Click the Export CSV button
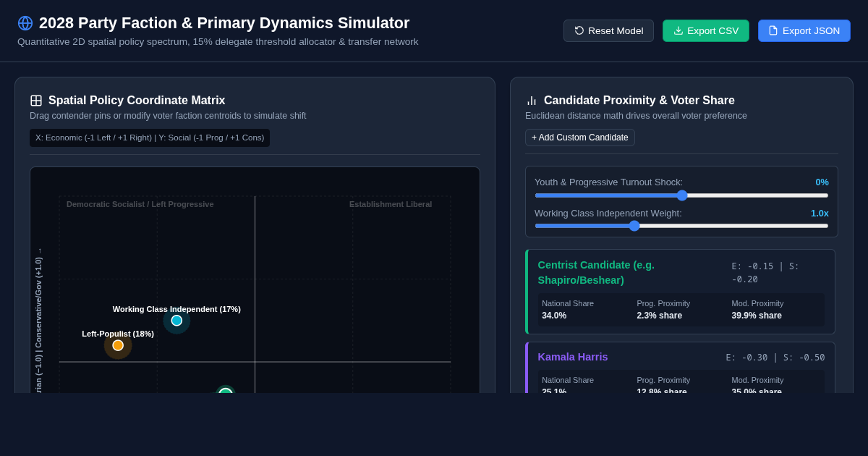Image resolution: width=868 pixels, height=456 pixels. coord(706,30)
